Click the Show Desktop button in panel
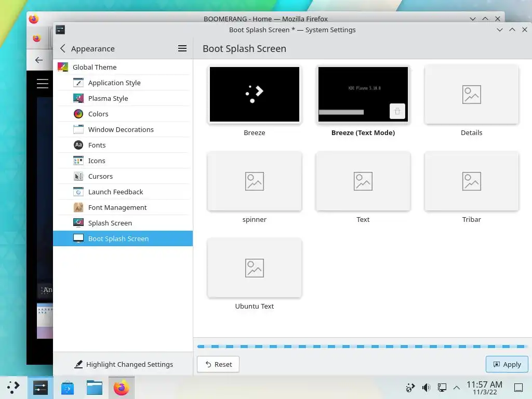Screen dimensions: 532x399 pos(518,388)
